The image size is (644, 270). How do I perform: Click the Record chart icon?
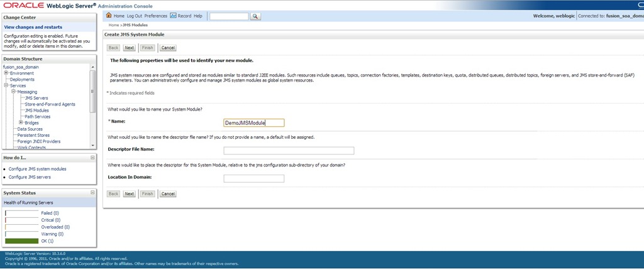pyautogui.click(x=174, y=16)
